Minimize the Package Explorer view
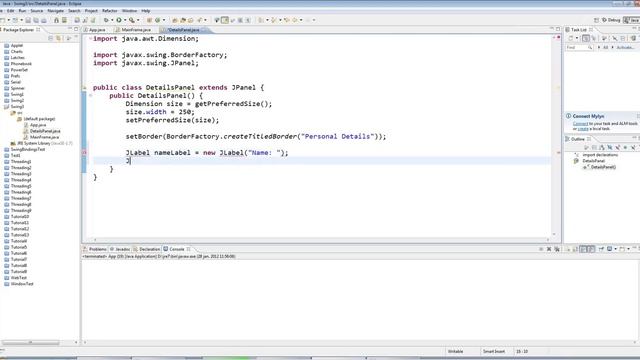Screen dimensions: 640x360 point(70,29)
